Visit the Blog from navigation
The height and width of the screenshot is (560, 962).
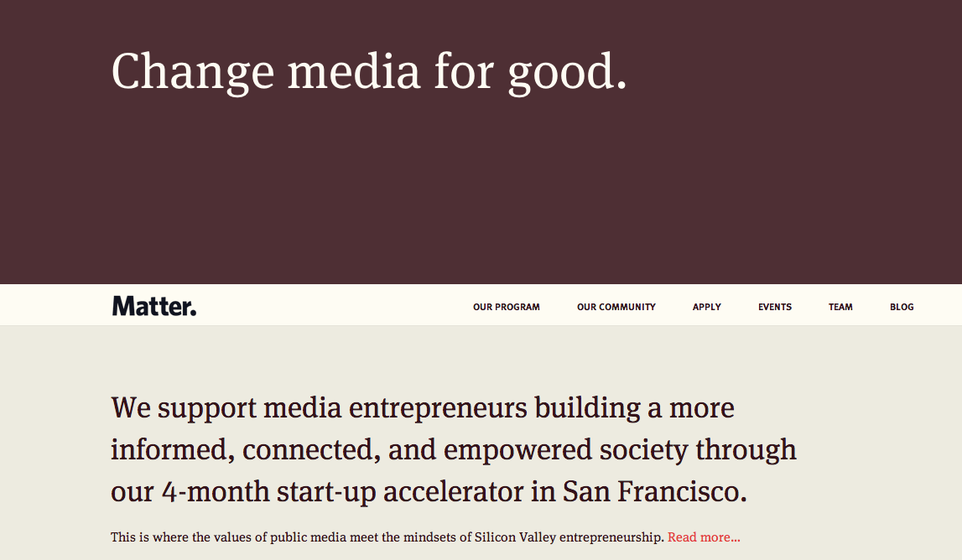[x=902, y=307]
